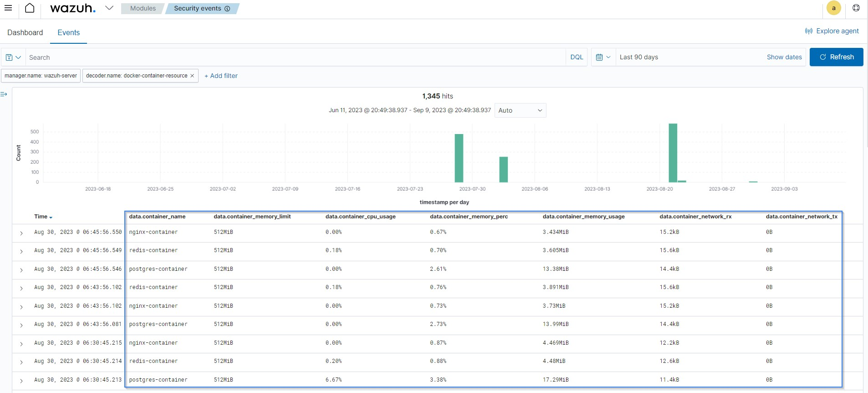Click network rx value 11.4kB
Screen dimensions: 868x393
pyautogui.click(x=669, y=380)
